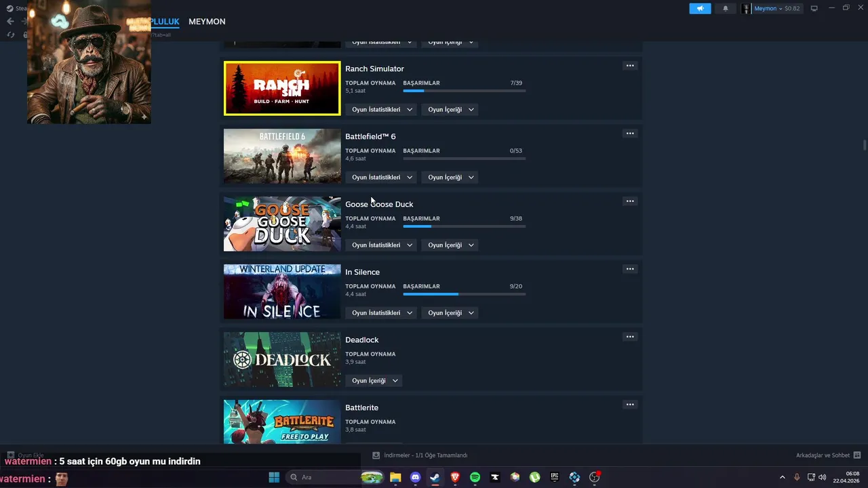Open Meymon account dropdown
Screen dimensions: 868x488
click(777, 8)
